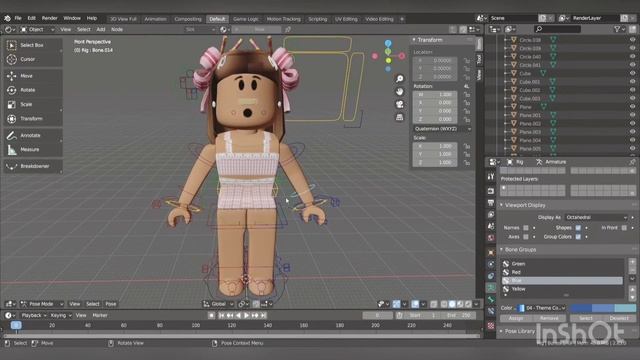Disable the Group Colors checkbox
This screenshot has width=640, height=360.
pyautogui.click(x=578, y=237)
